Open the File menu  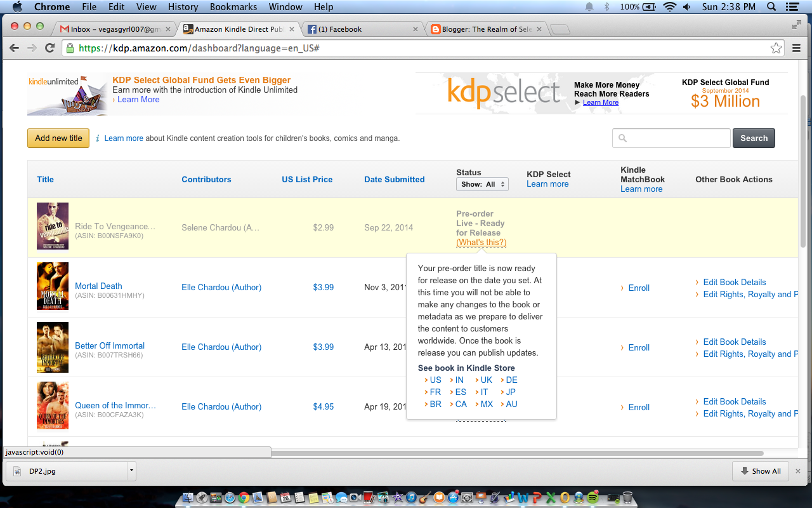coord(89,7)
